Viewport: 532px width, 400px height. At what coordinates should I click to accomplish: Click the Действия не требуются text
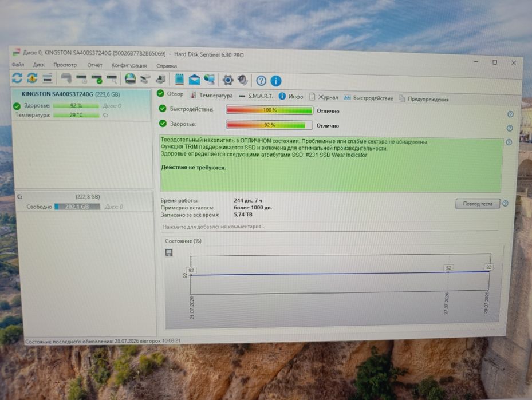[x=194, y=168]
